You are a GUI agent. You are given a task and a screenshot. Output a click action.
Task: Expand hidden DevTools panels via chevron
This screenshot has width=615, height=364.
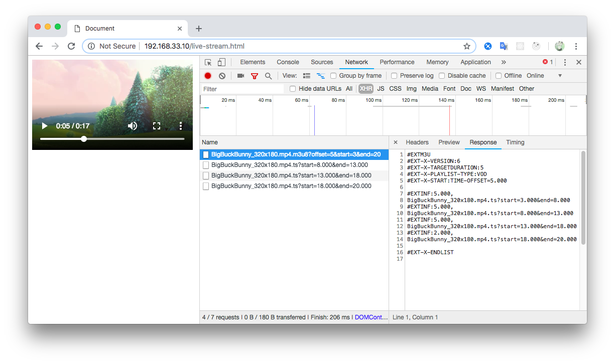(x=504, y=62)
